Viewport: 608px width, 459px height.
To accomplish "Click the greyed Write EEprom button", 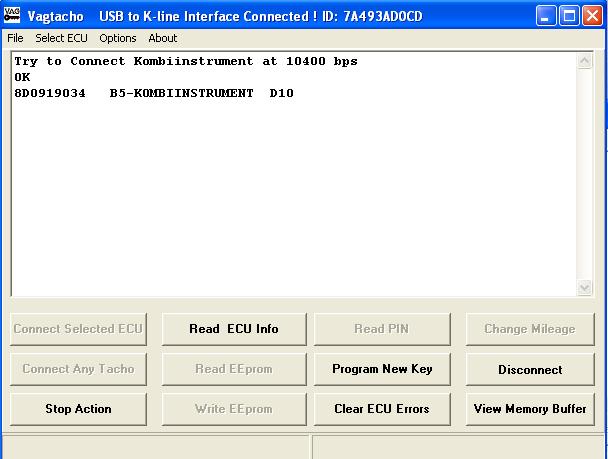I will coord(234,409).
